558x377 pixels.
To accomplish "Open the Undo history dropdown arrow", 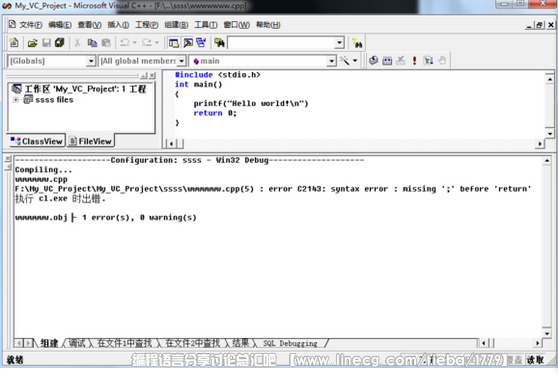I will [135, 43].
